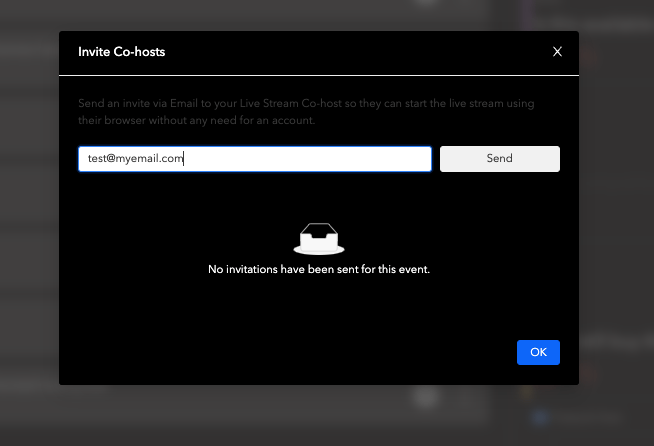654x446 pixels.
Task: Click the Invite Co-hosts dialog title
Action: point(122,52)
